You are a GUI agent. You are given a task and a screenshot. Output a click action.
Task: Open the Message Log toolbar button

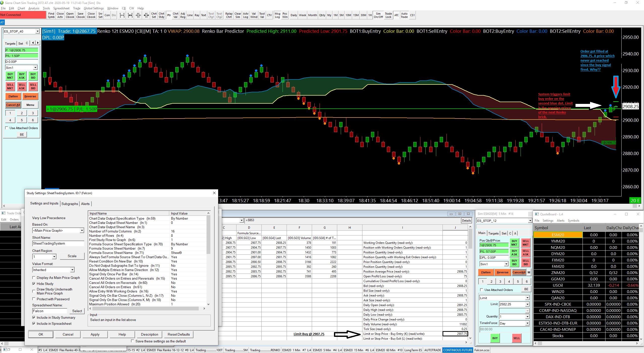(x=277, y=15)
